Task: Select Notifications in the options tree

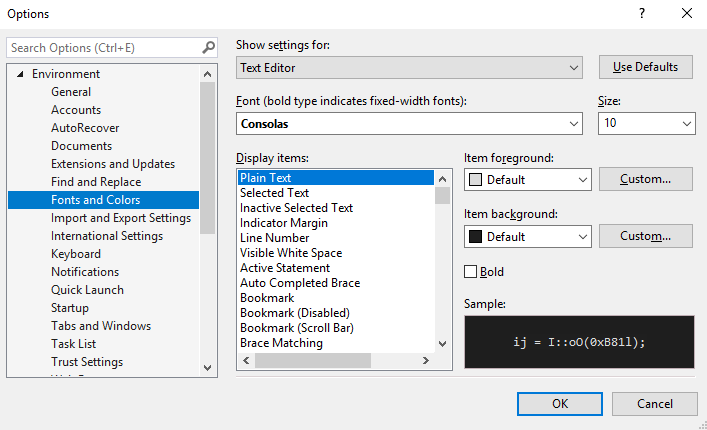Action: coord(85,272)
